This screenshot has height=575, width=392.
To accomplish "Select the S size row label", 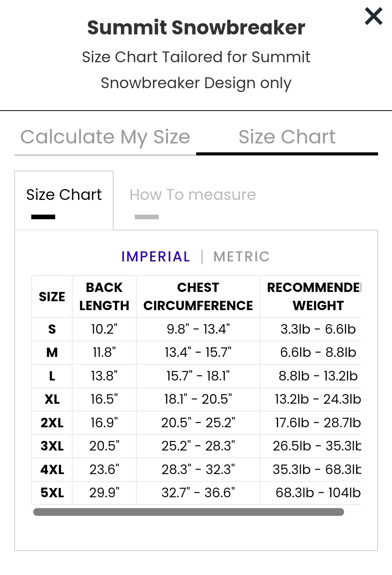I will pyautogui.click(x=52, y=329).
